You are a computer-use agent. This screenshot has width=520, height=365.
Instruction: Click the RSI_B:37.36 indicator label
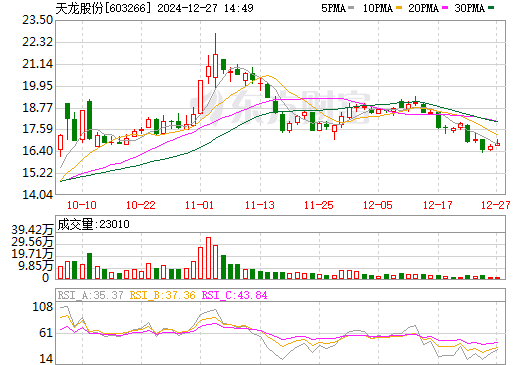(163, 295)
